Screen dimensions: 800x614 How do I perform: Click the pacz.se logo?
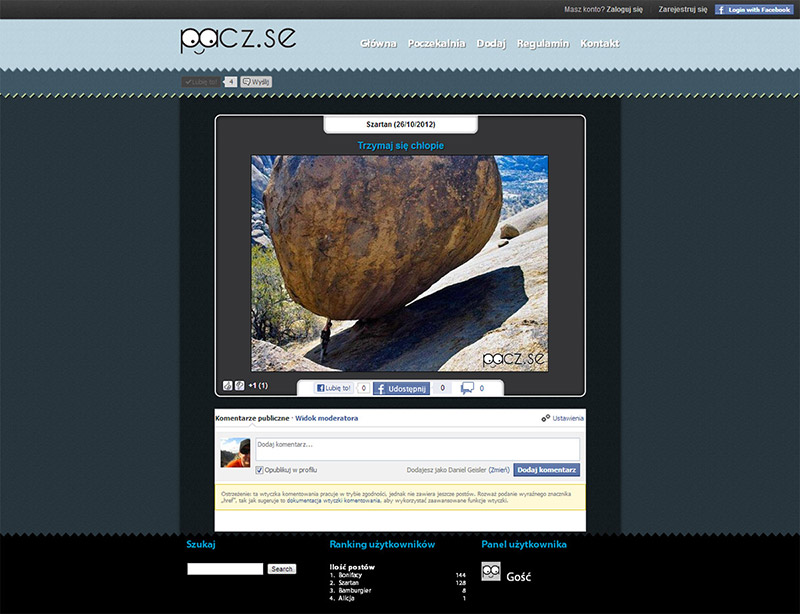238,38
